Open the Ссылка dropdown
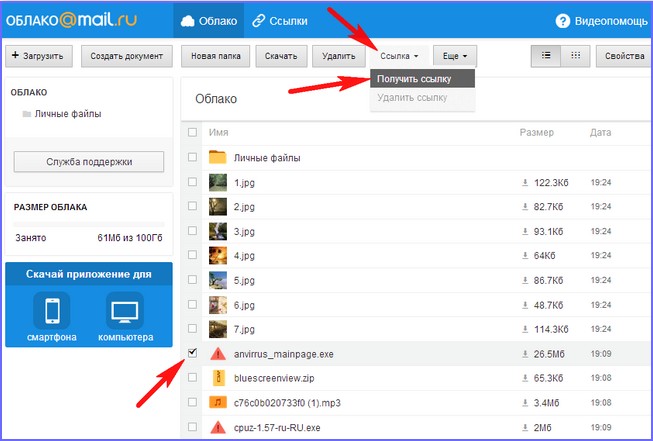Viewport: 653px width, 441px height. pos(399,56)
